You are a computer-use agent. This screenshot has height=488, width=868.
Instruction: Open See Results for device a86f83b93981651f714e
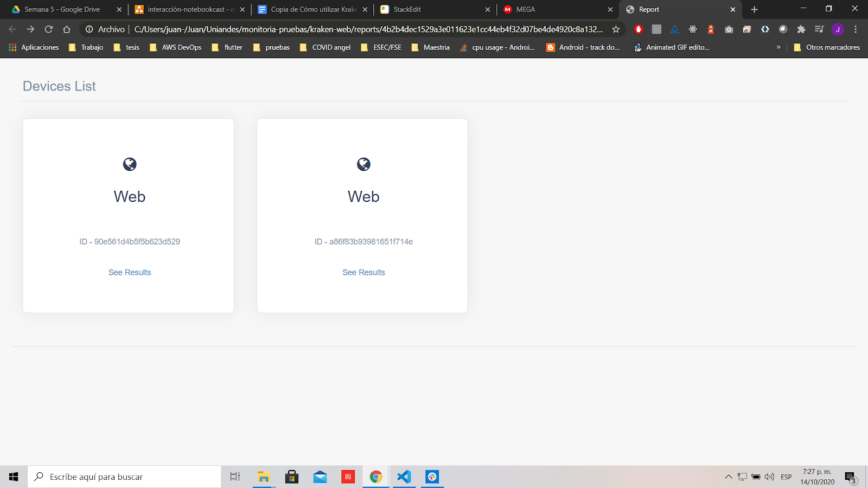(363, 272)
